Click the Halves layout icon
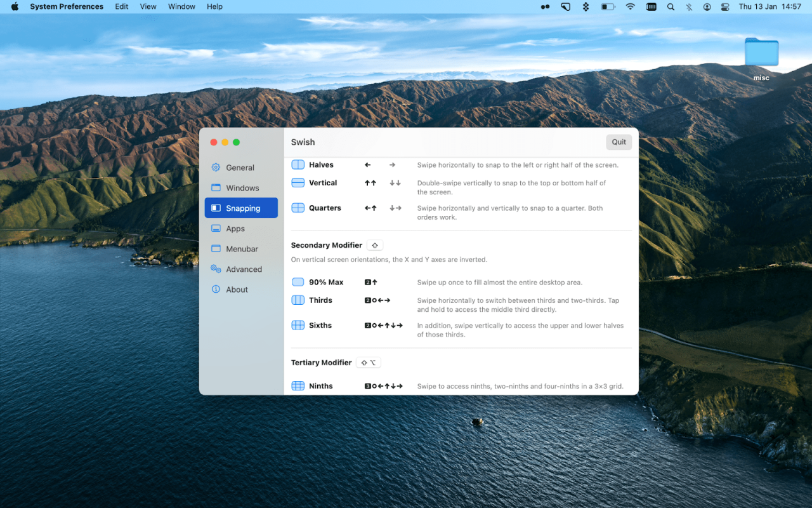This screenshot has width=812, height=508. pos(298,165)
